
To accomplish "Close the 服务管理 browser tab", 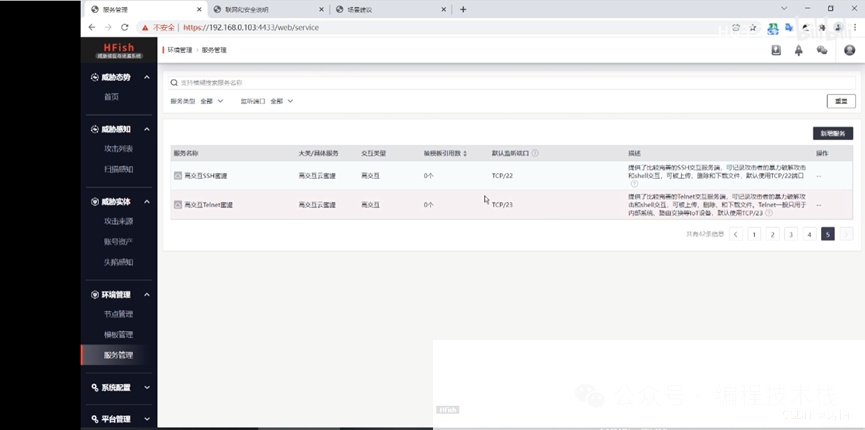I will [199, 9].
